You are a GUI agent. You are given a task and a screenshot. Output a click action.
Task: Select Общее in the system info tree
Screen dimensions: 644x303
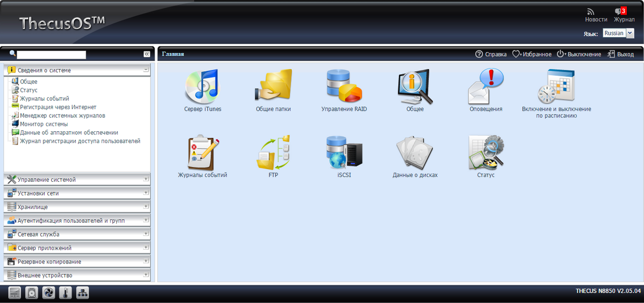click(28, 82)
